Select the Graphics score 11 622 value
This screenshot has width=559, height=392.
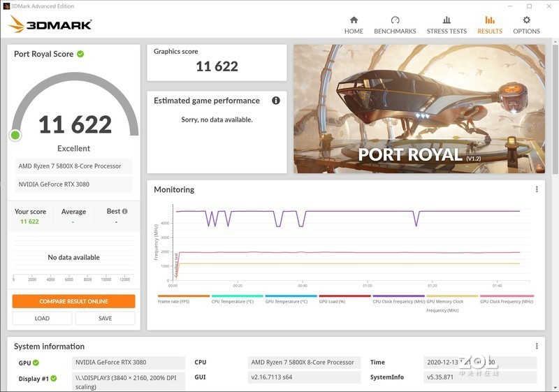point(217,66)
